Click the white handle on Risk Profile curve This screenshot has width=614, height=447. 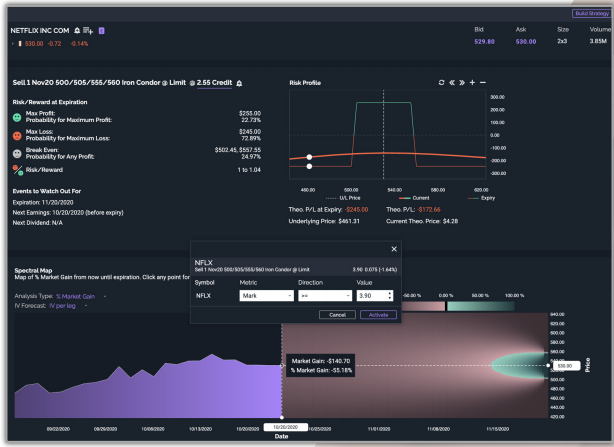click(x=310, y=157)
